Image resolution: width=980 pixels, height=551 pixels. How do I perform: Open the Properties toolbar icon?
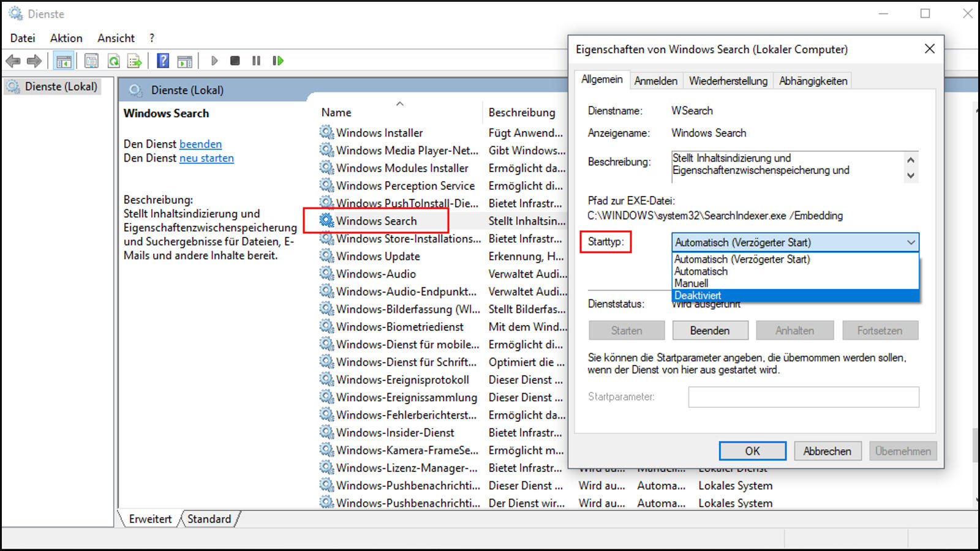tap(91, 61)
